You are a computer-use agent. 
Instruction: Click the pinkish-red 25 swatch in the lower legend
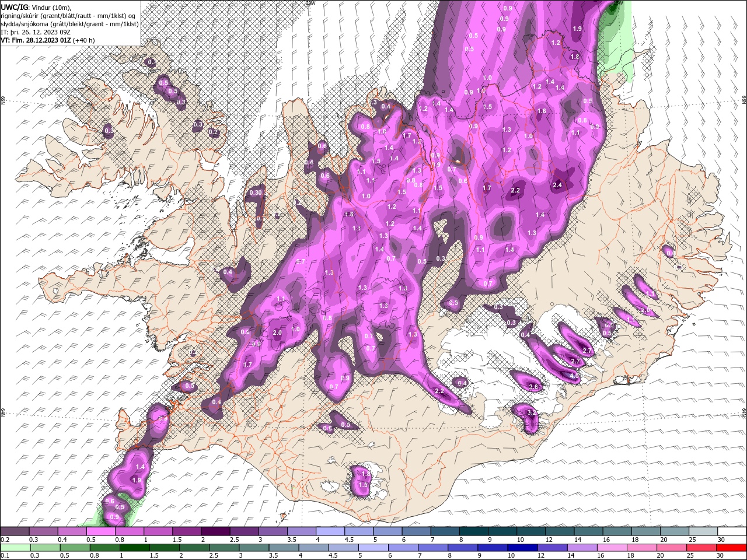pyautogui.click(x=701, y=547)
